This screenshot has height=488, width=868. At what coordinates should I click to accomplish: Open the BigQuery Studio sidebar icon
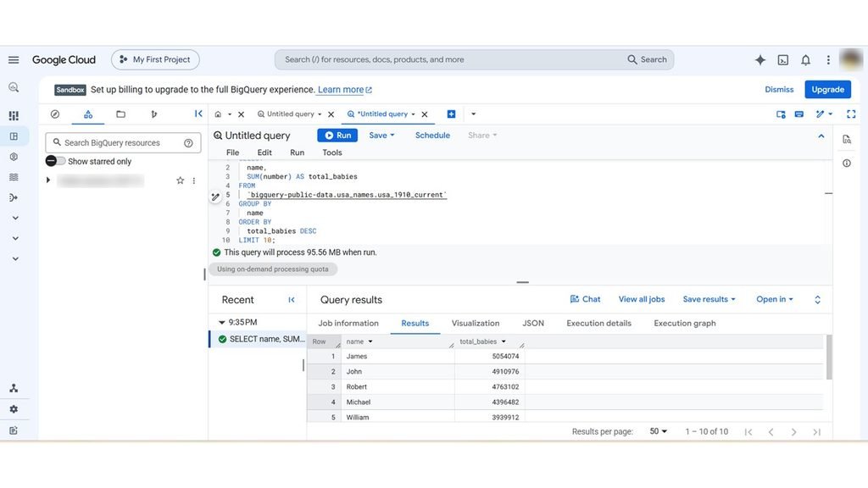(x=14, y=136)
